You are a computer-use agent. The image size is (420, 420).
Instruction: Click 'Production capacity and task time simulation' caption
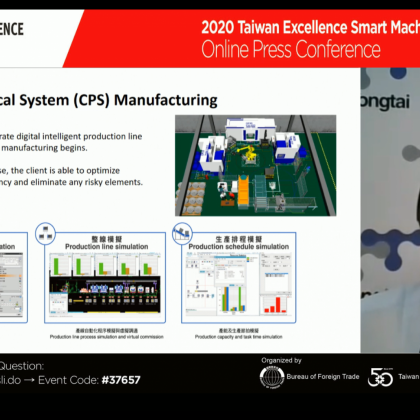point(239,337)
